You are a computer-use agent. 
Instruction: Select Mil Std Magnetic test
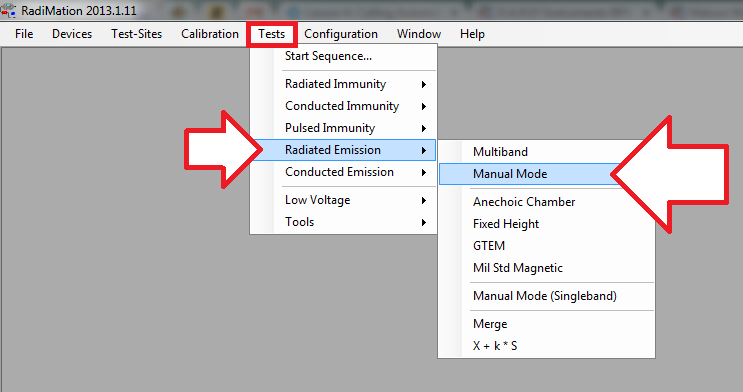point(546,268)
